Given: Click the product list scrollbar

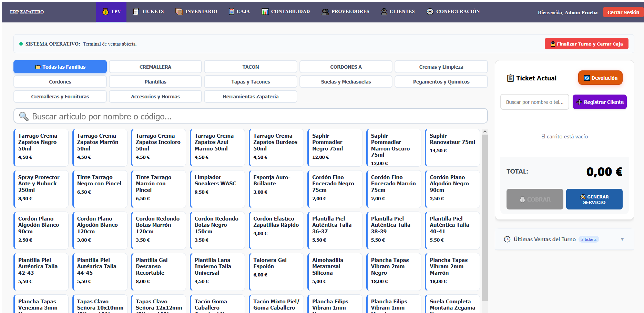Looking at the screenshot, I should [x=485, y=217].
